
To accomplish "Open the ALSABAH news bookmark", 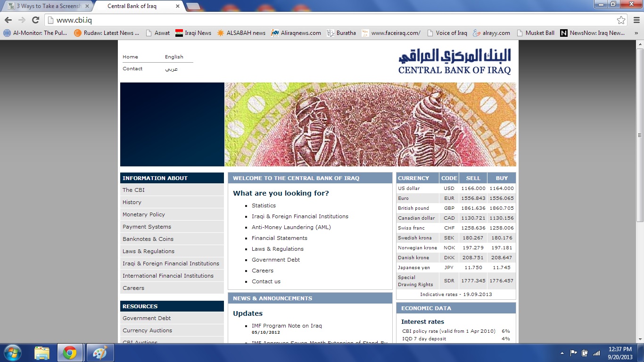I will [x=241, y=33].
